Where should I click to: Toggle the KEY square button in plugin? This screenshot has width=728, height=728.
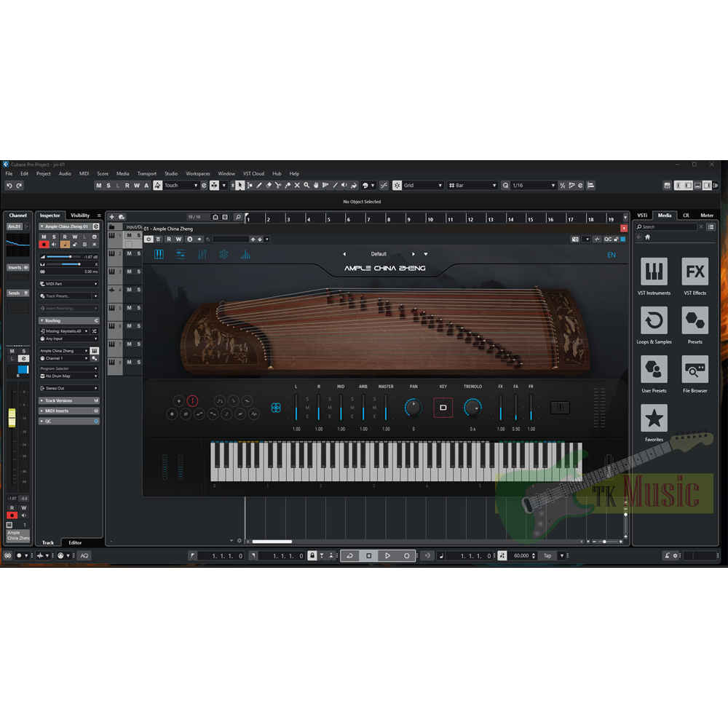point(443,408)
